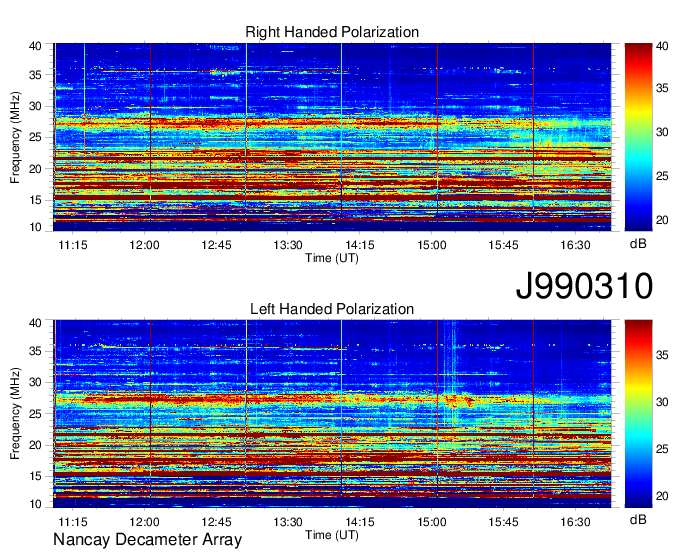Click 25 MHz frequency tick of Left Handed plot

tap(36, 414)
